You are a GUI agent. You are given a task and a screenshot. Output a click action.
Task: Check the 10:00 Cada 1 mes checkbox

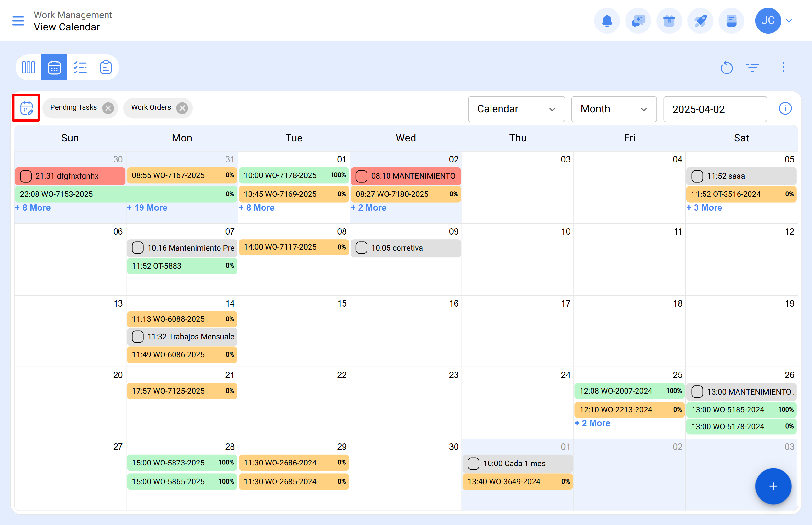point(473,463)
